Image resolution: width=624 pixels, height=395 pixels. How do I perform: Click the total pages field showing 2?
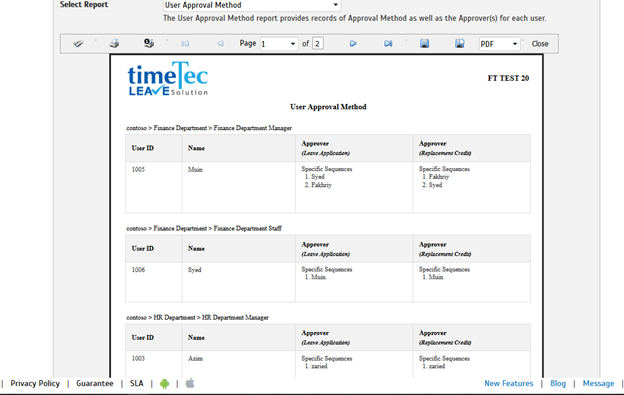point(318,43)
